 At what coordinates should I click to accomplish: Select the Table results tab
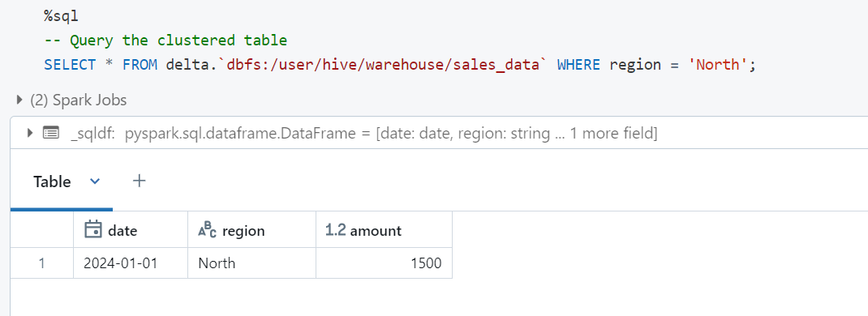pyautogui.click(x=52, y=181)
